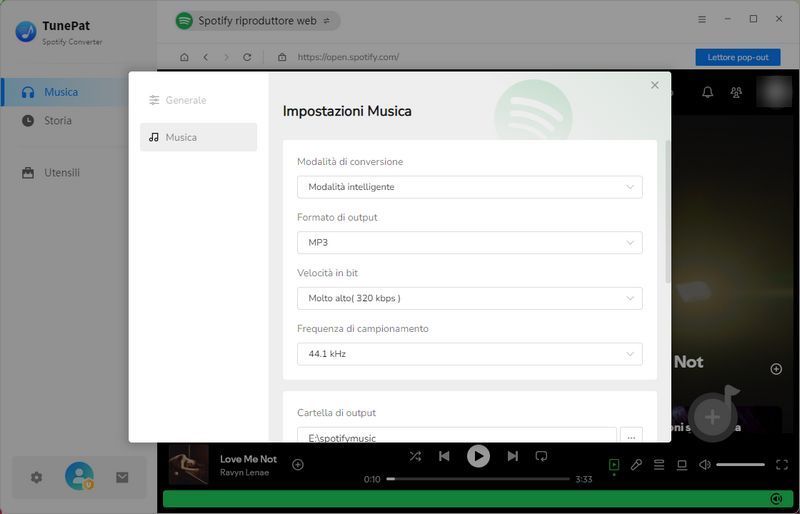The height and width of the screenshot is (514, 800).
Task: Click the settings dialog scrollbar
Action: click(668, 211)
